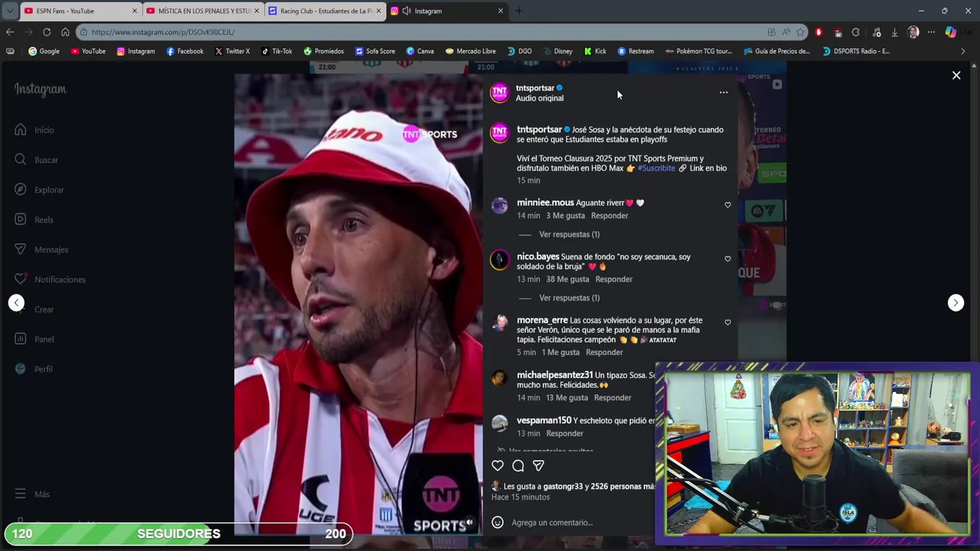This screenshot has height=551, width=980.
Task: Open michaelpesantez31's profile avatar
Action: 499,379
